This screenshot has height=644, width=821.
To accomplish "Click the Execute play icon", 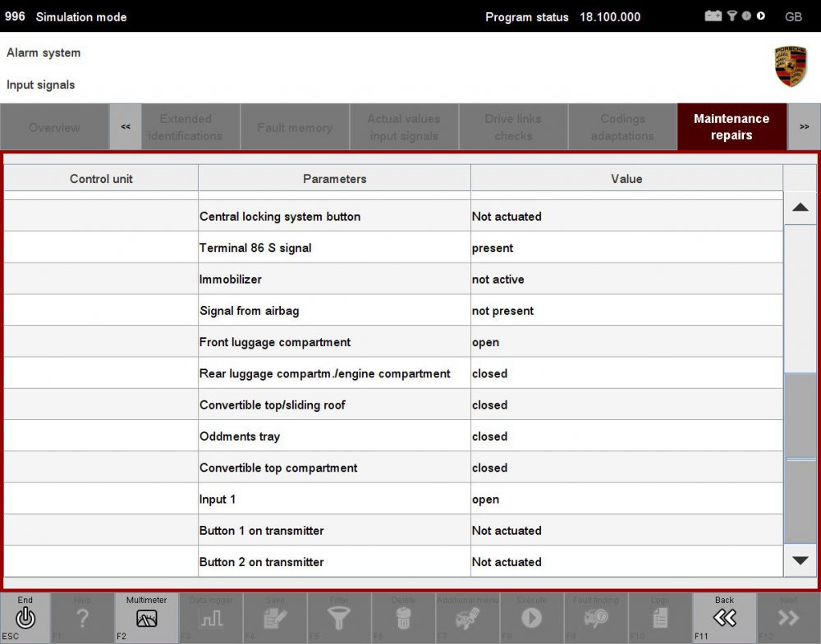I will 531,618.
